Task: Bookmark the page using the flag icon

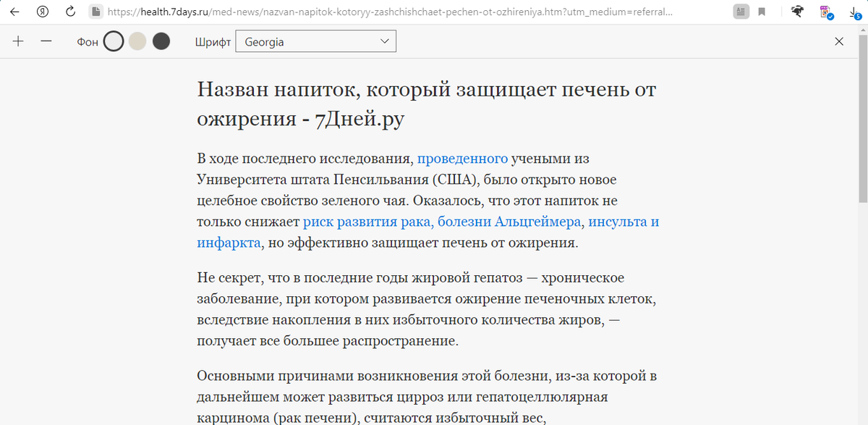Action: (761, 12)
